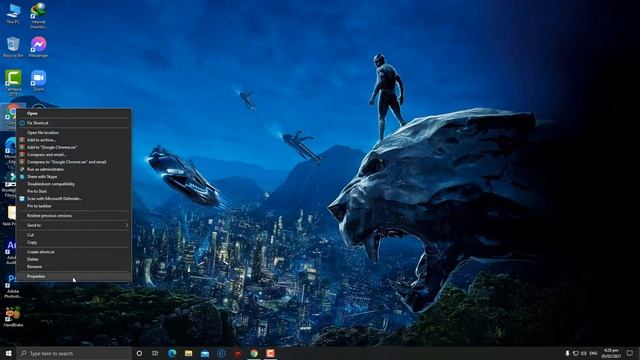Select the HandBrake desktop icon
The width and height of the screenshot is (640, 360).
click(x=13, y=317)
